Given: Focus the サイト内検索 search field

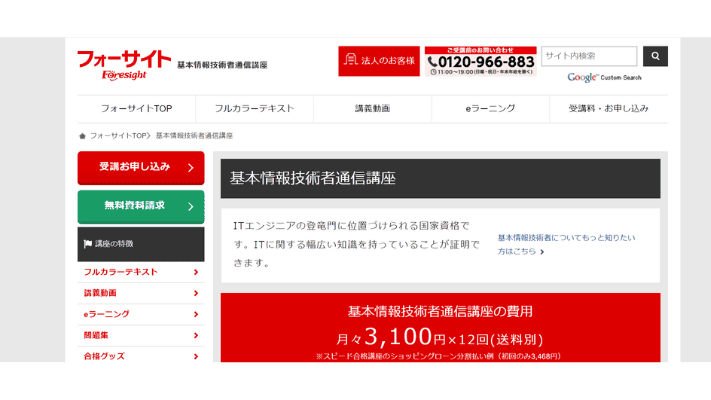Looking at the screenshot, I should click(589, 56).
